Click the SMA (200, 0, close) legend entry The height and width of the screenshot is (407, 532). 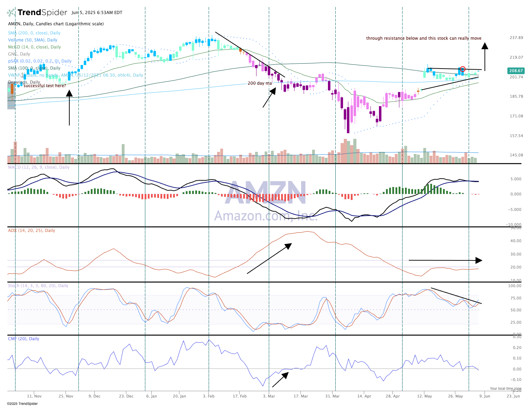coord(34,33)
